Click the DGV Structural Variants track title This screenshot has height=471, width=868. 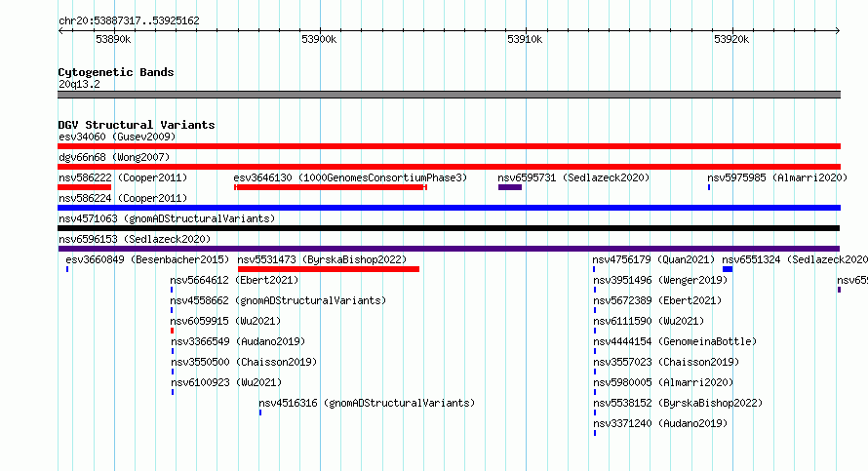pyautogui.click(x=137, y=125)
